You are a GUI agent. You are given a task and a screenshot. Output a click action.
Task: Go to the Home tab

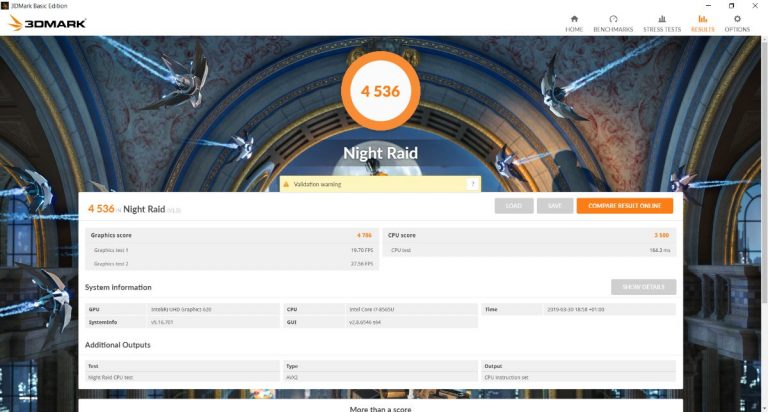[x=574, y=23]
